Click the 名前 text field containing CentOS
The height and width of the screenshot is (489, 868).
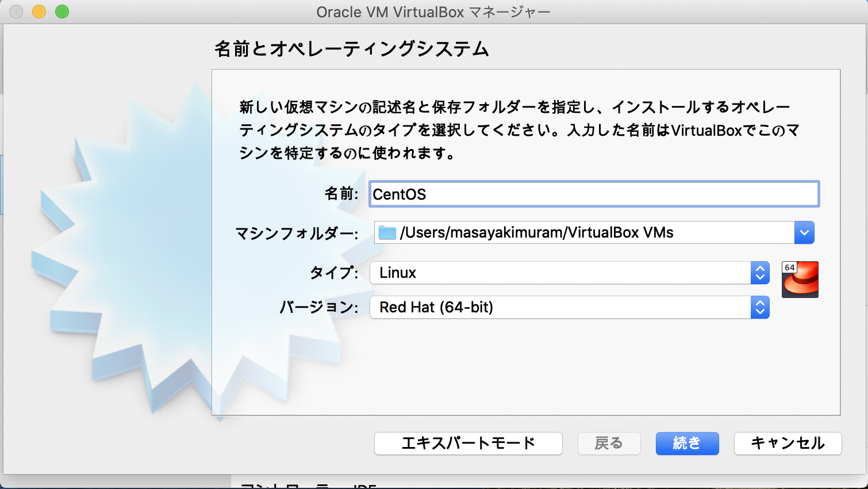tap(594, 194)
